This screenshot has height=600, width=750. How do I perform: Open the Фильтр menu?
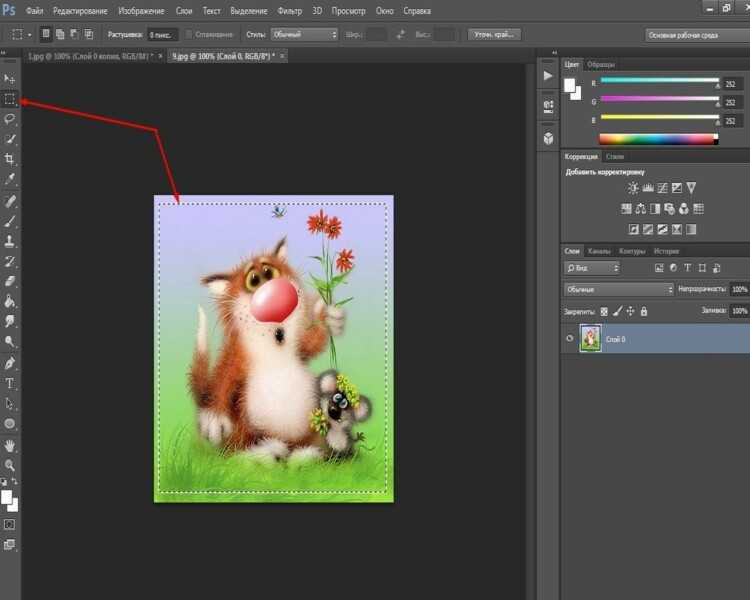tap(290, 11)
